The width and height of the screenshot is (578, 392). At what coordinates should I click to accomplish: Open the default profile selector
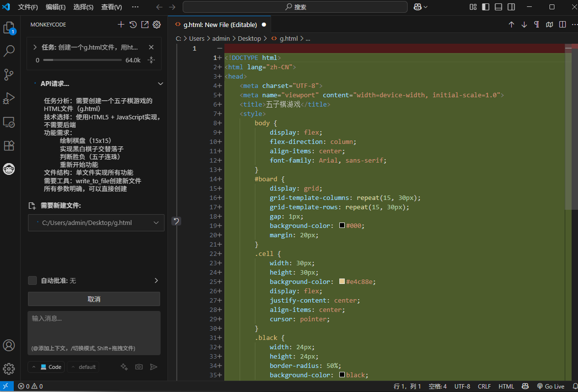coord(83,367)
